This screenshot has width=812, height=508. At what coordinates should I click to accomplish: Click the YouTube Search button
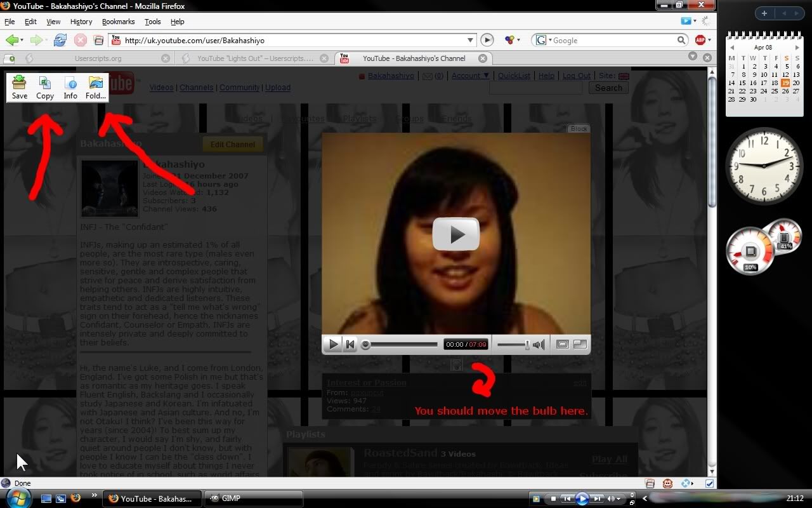pyautogui.click(x=608, y=88)
